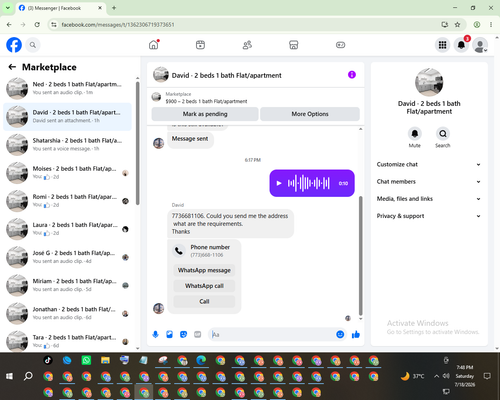Open the Facebook menu grid icon

pos(442,45)
